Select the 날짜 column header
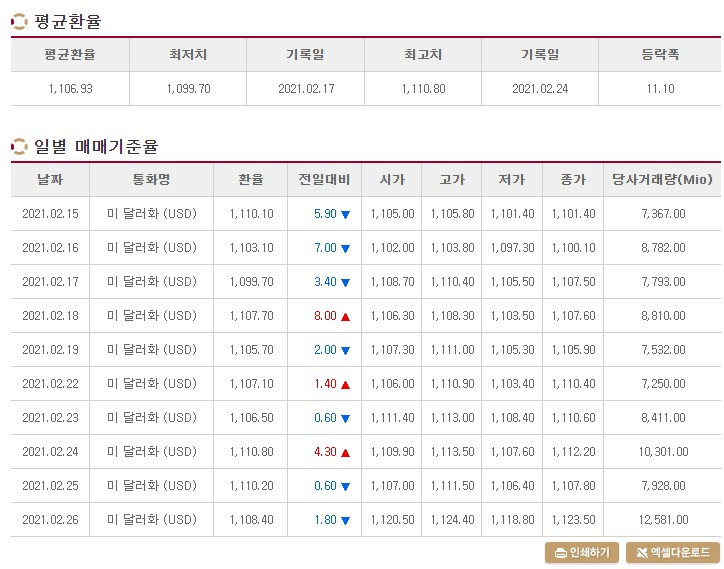The height and width of the screenshot is (569, 724). tap(50, 180)
